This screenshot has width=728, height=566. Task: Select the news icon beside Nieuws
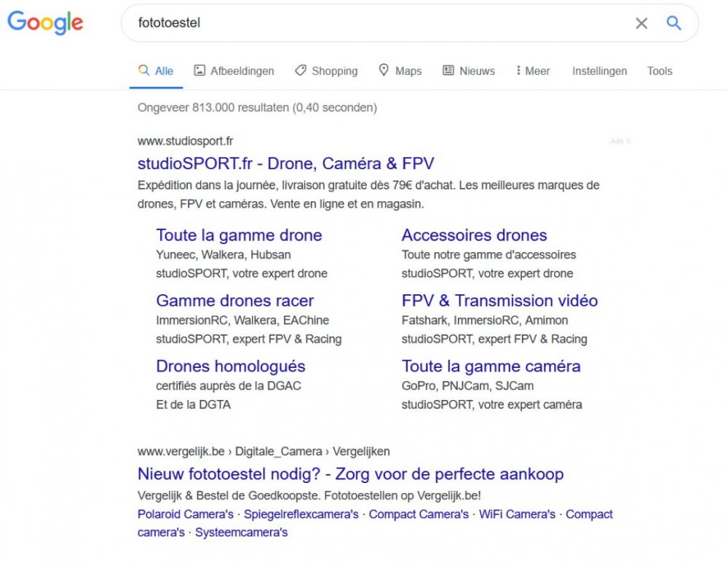(447, 70)
